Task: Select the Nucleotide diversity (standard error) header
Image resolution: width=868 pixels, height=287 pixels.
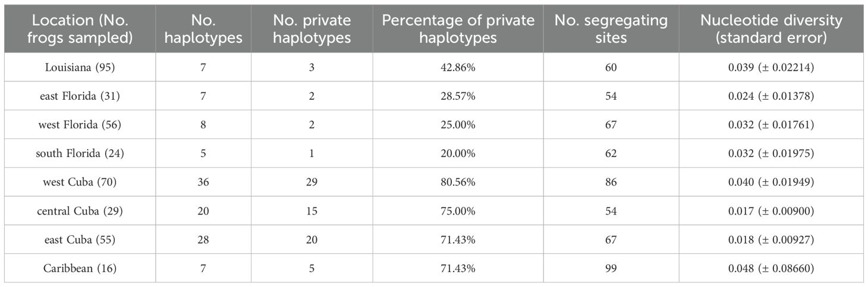Action: [x=771, y=29]
